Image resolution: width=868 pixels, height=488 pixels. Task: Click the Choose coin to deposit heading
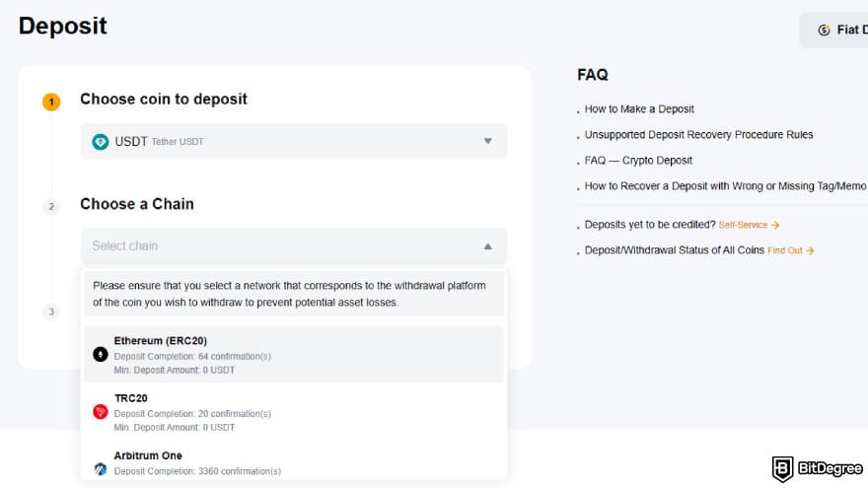[x=164, y=99]
